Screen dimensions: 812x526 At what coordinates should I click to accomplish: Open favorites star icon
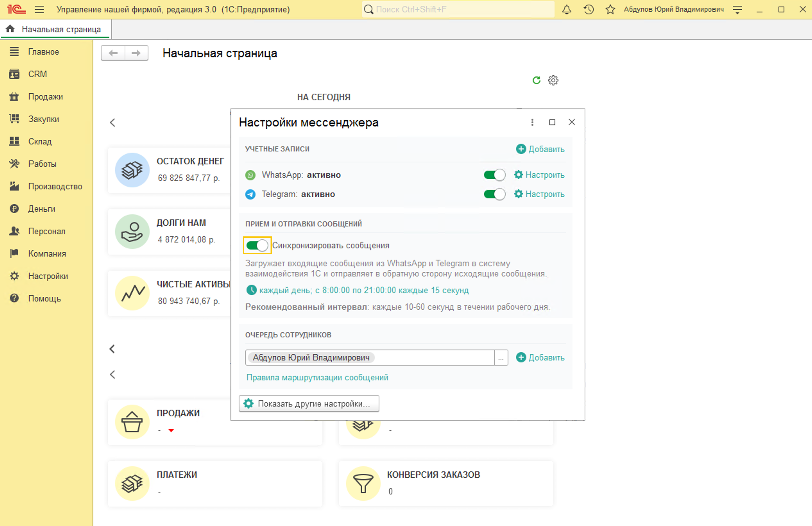click(x=610, y=10)
